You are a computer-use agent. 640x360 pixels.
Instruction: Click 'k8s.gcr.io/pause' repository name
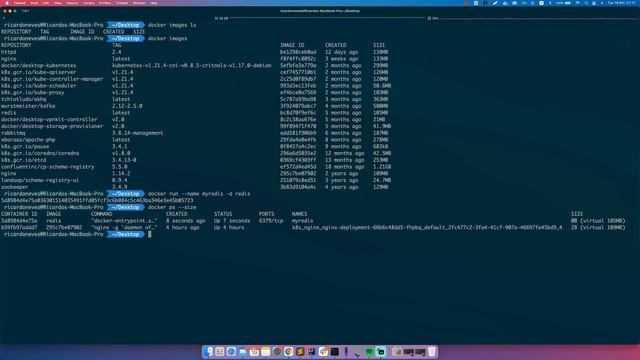[x=25, y=146]
